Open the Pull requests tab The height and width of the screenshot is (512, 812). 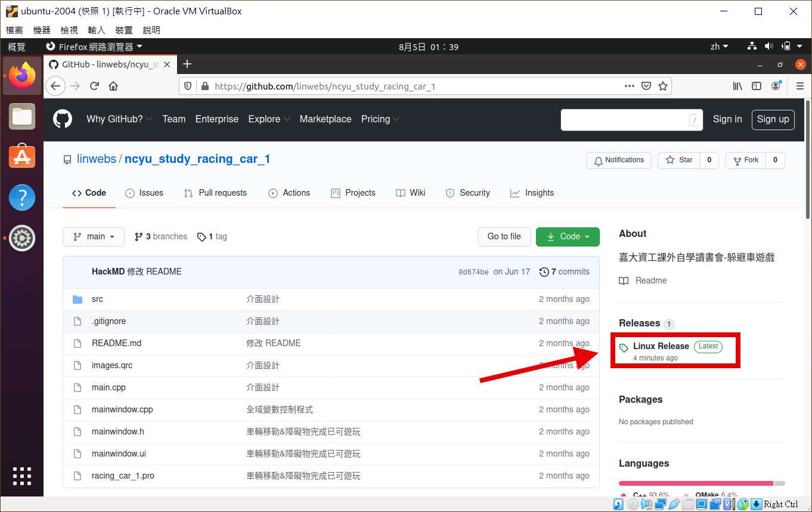tap(215, 193)
